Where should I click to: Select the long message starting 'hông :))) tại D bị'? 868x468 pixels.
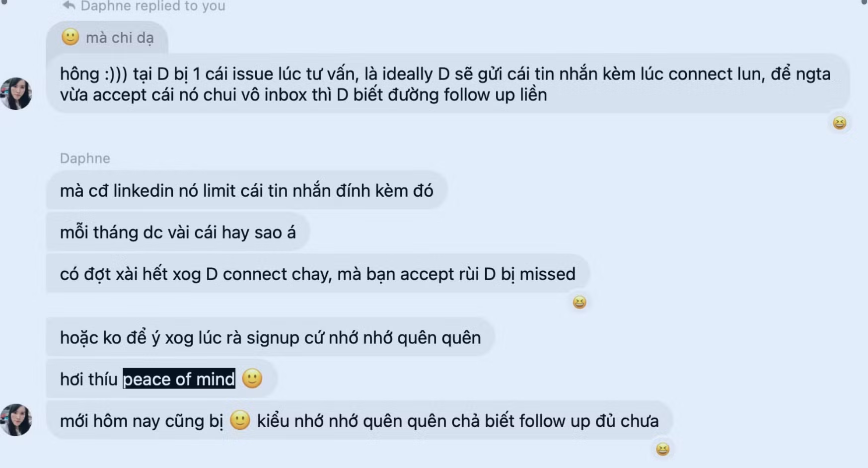click(448, 84)
